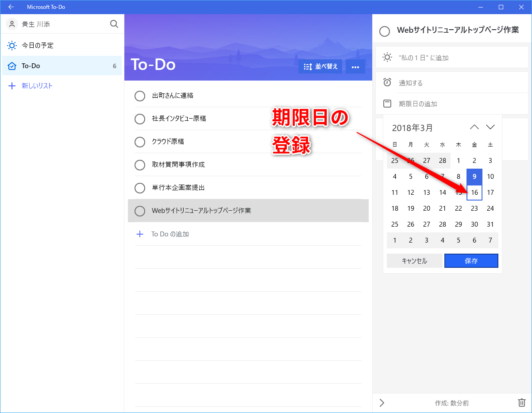
Task: Maximize the Microsoft To-Do window
Action: click(501, 7)
